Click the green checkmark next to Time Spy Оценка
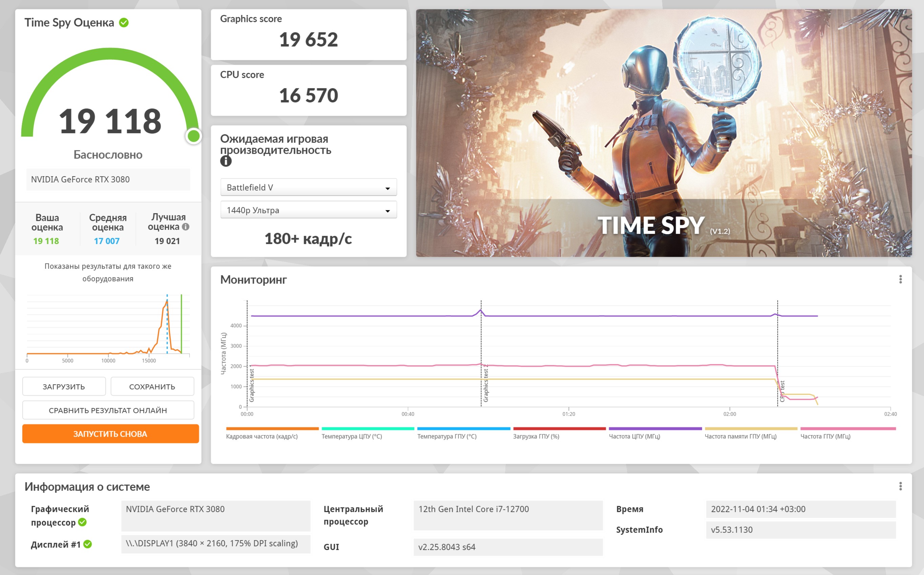Image resolution: width=924 pixels, height=575 pixels. tap(124, 22)
